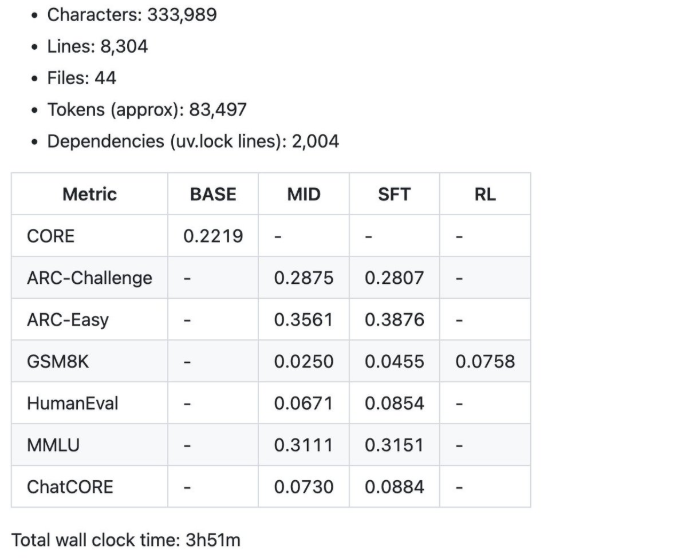This screenshot has height=558, width=688.
Task: Select the BASE column header
Action: pos(213,194)
